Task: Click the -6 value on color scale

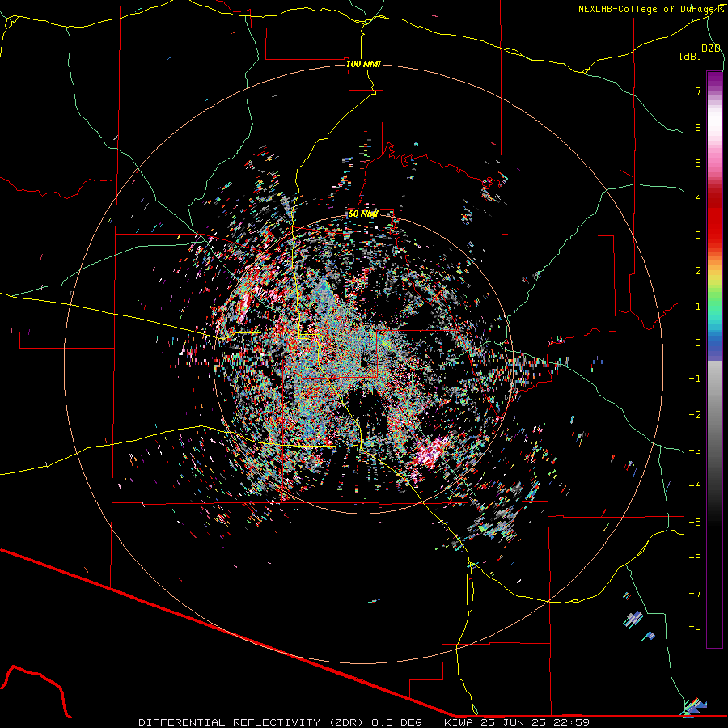Action: click(695, 558)
